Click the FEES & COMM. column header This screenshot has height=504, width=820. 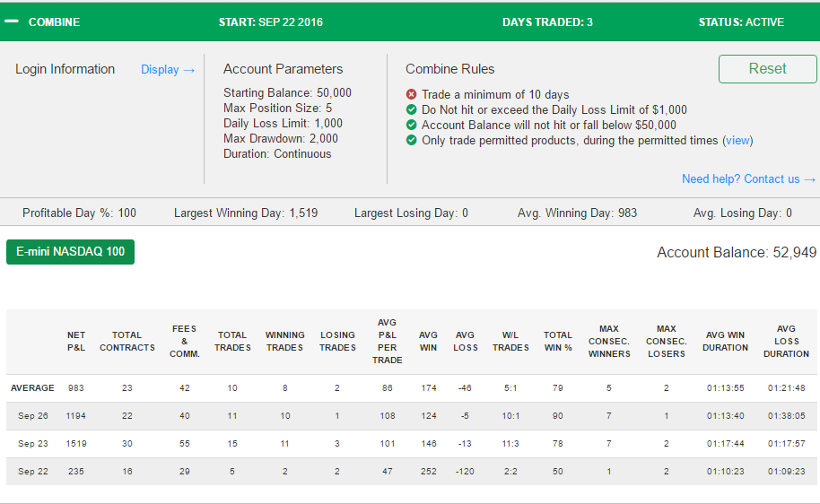184,342
